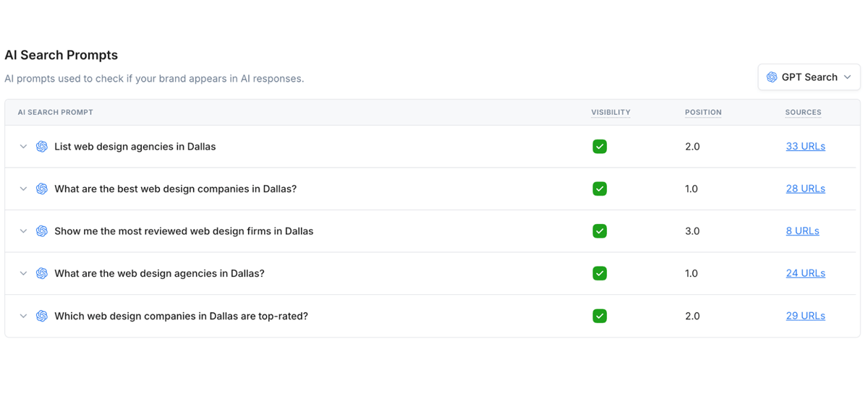The image size is (868, 401).
Task: Click the Sources column header
Action: point(803,113)
